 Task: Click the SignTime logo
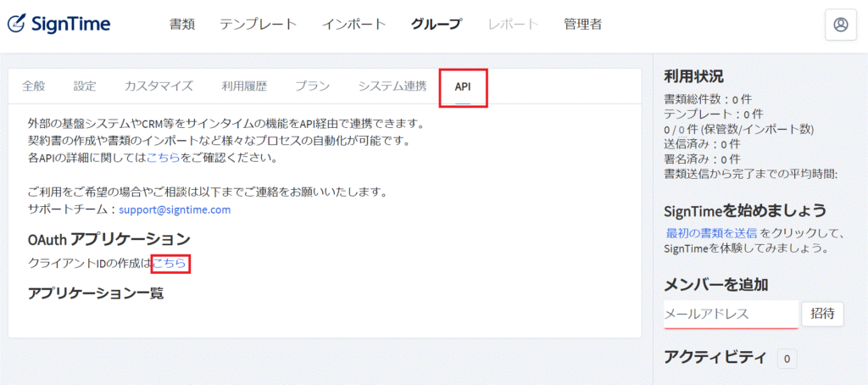tap(58, 24)
